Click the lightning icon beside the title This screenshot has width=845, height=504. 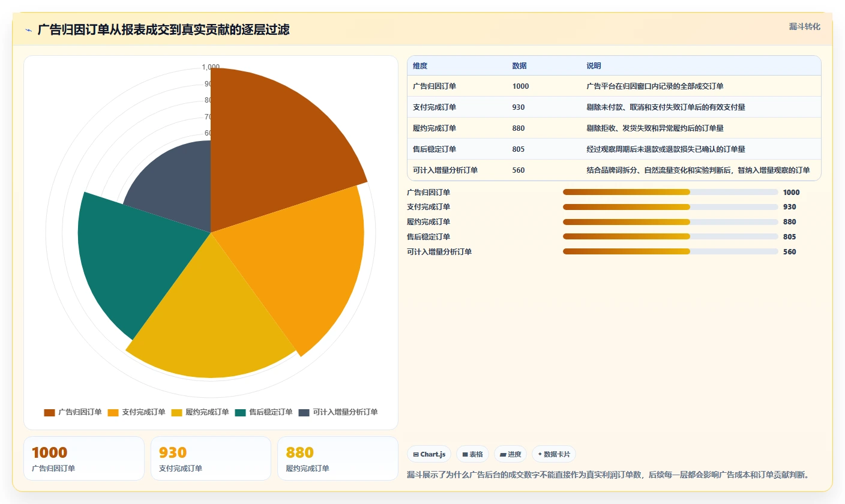coord(28,30)
